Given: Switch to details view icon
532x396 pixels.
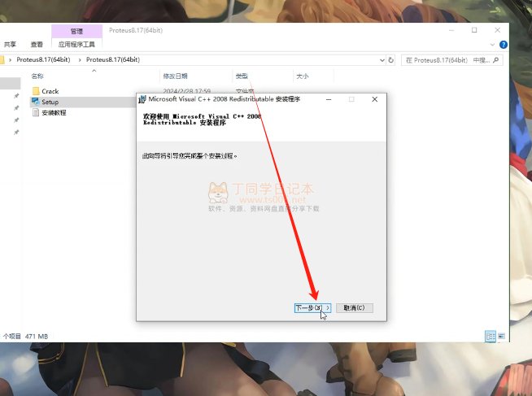Looking at the screenshot, I should coord(491,337).
